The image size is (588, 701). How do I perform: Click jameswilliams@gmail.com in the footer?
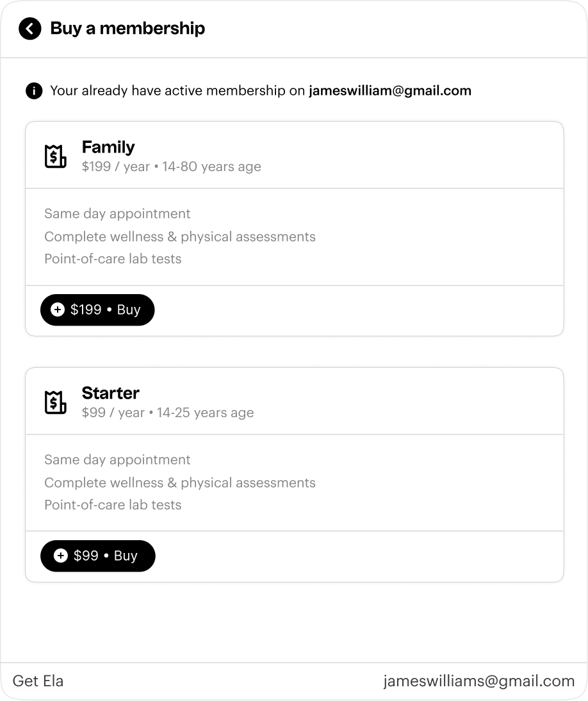tap(479, 681)
